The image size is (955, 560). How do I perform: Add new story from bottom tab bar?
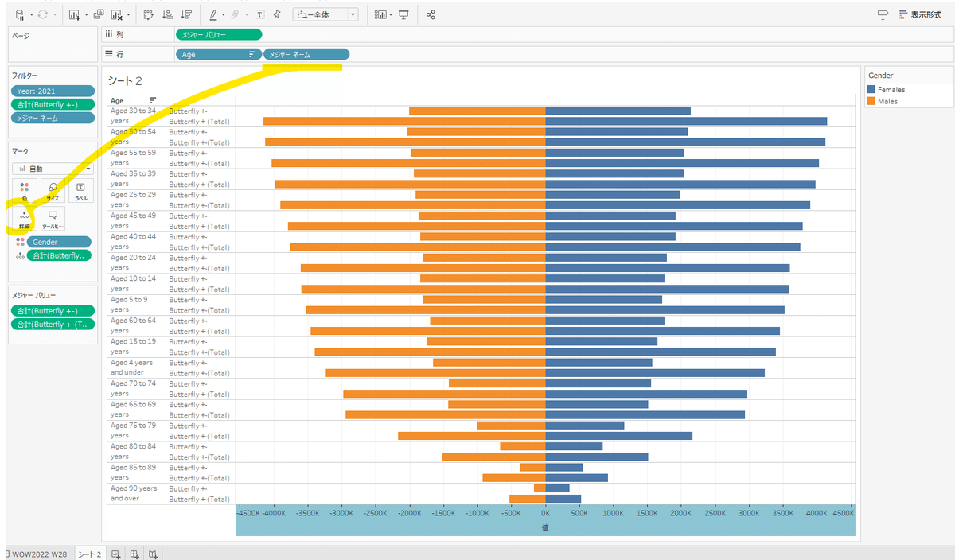click(154, 554)
